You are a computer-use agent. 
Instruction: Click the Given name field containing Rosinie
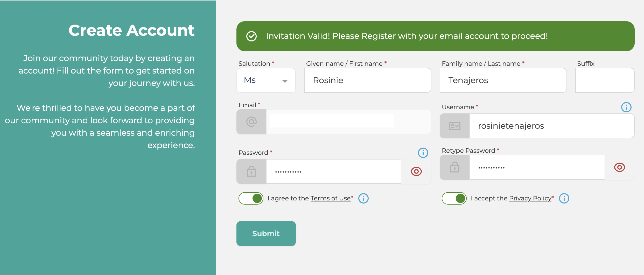pos(368,80)
